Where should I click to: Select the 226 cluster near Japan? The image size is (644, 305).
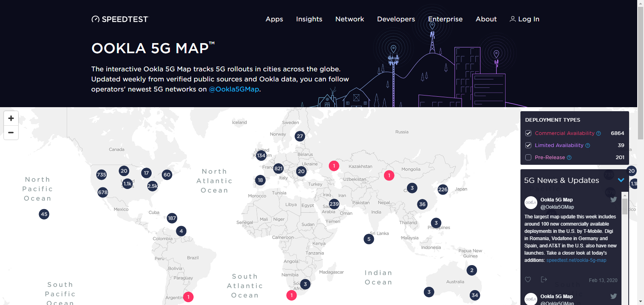443,189
